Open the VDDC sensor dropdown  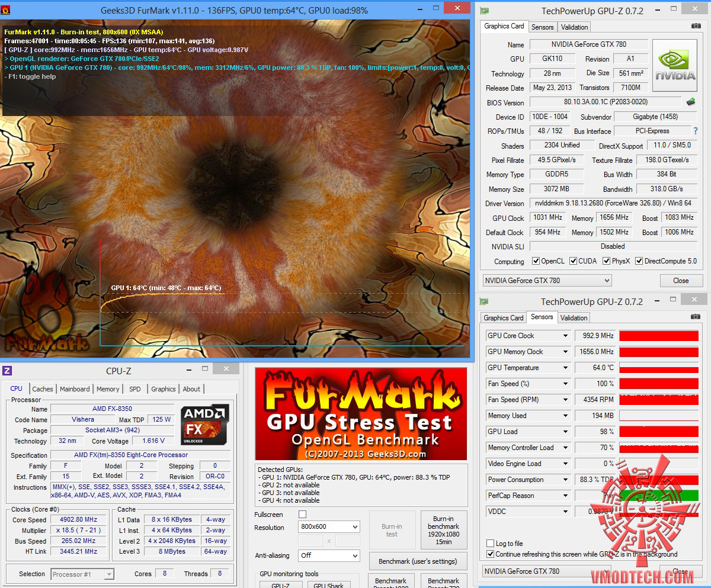coord(565,512)
